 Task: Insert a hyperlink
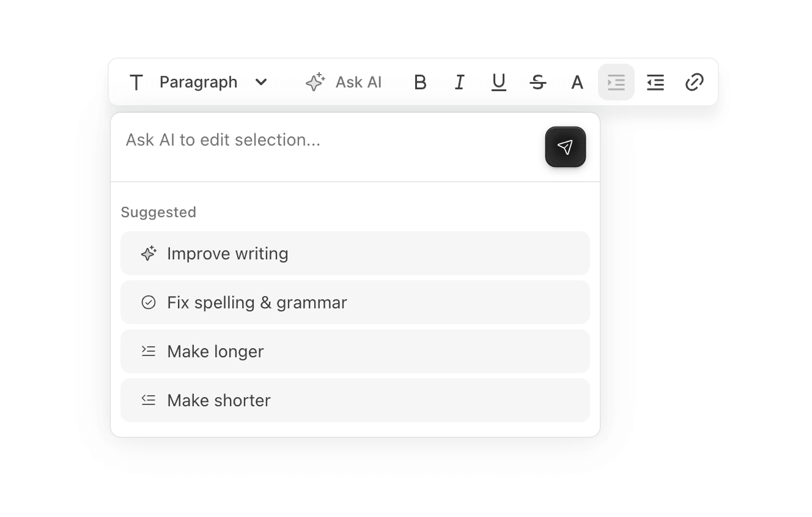click(x=694, y=82)
